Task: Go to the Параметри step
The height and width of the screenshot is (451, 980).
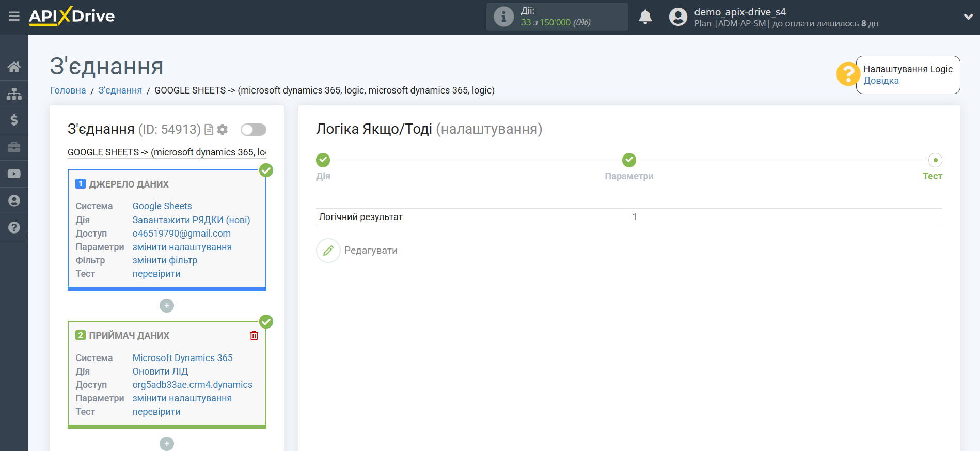Action: coord(629,160)
